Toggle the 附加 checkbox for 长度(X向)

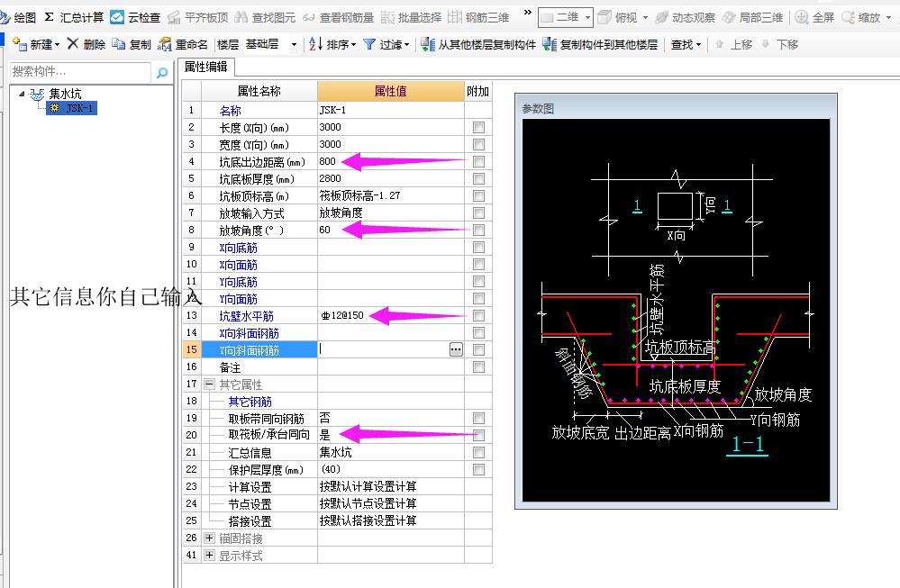[478, 127]
